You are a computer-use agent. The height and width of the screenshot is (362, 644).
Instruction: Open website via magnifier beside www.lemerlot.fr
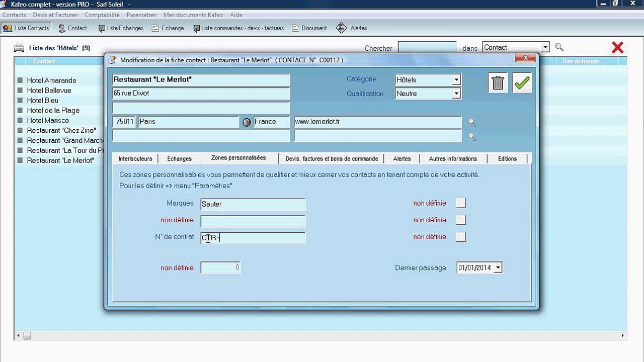click(472, 122)
